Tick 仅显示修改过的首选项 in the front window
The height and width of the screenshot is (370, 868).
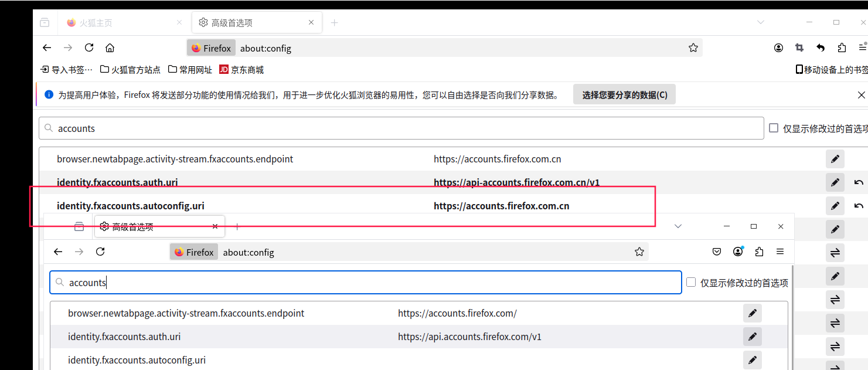[691, 282]
